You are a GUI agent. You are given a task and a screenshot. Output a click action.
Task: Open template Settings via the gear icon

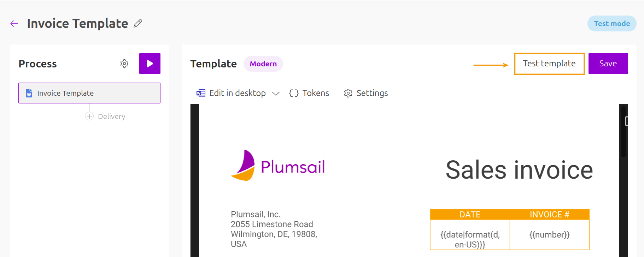pos(348,93)
